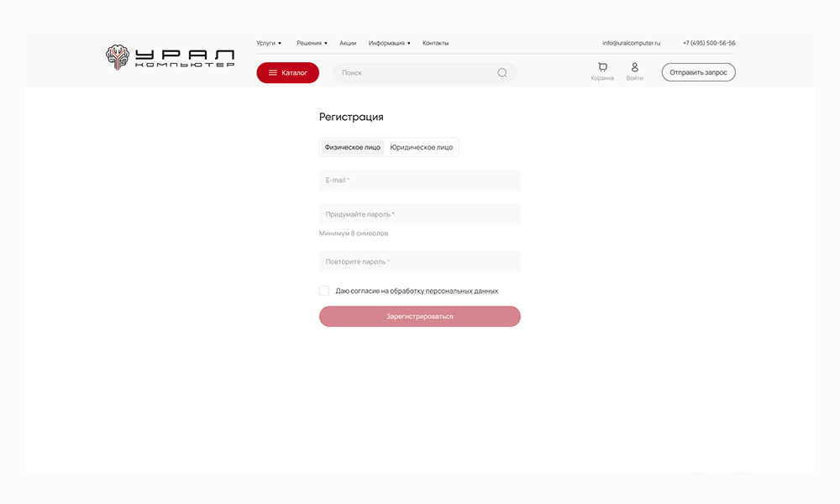
Task: Open the Контакты menu item
Action: tap(435, 43)
